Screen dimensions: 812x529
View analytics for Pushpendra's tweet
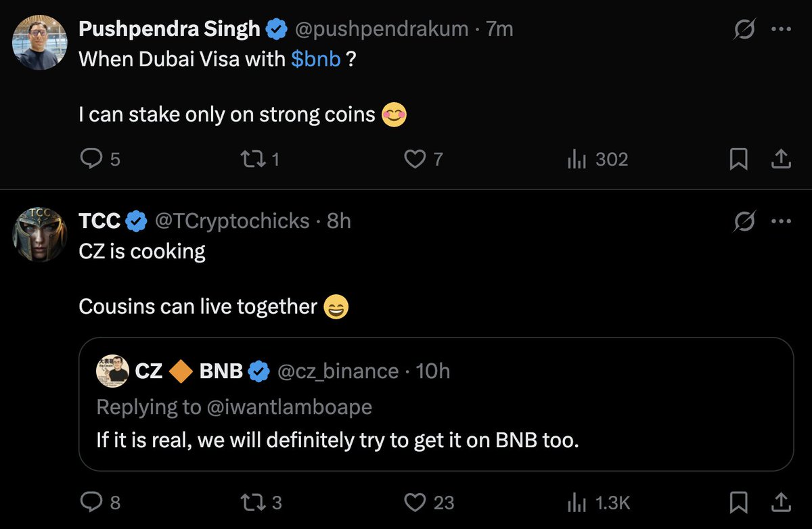click(x=576, y=159)
